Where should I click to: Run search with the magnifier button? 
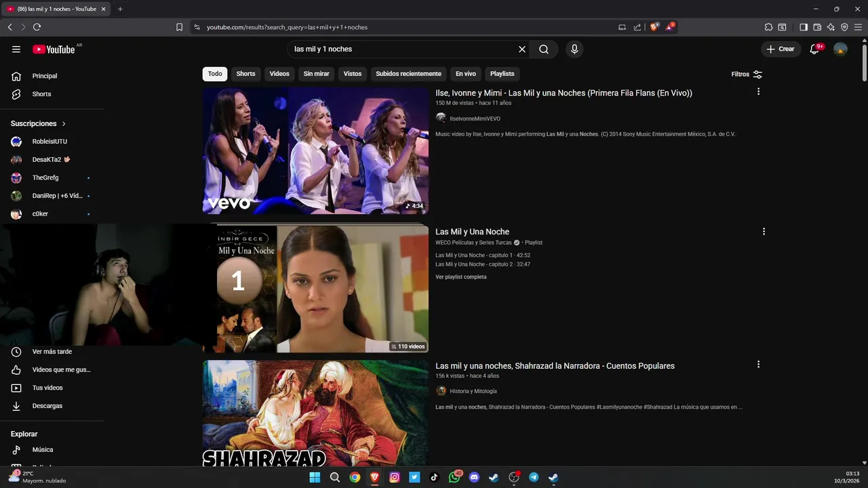point(544,49)
